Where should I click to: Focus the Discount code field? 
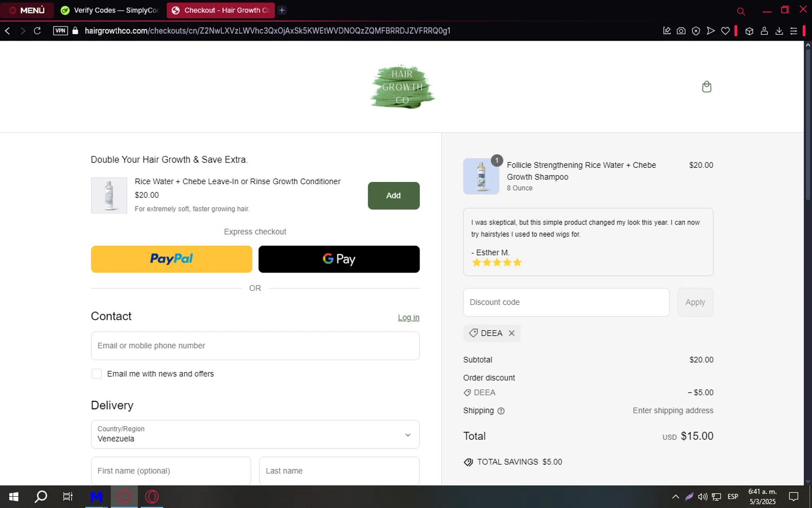566,302
